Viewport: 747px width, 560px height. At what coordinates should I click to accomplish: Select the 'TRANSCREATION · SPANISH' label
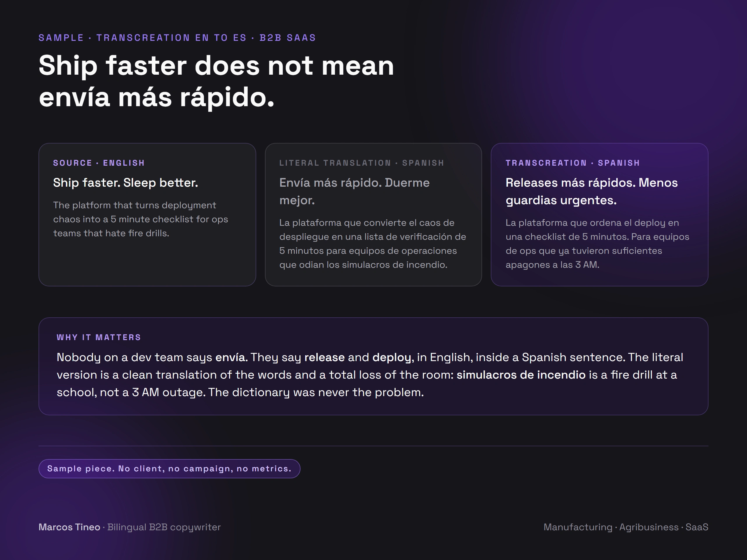pos(573,163)
